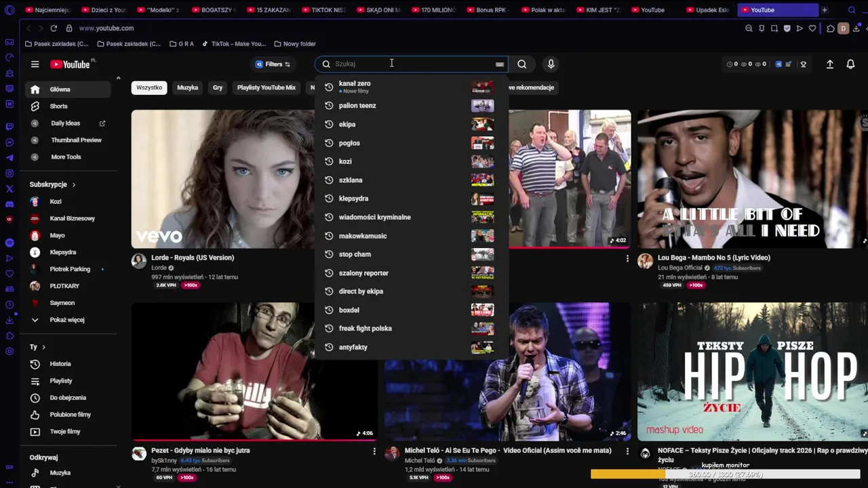Expand Pokaż więcej in subscriptions
Image resolution: width=868 pixels, height=488 pixels.
point(68,320)
